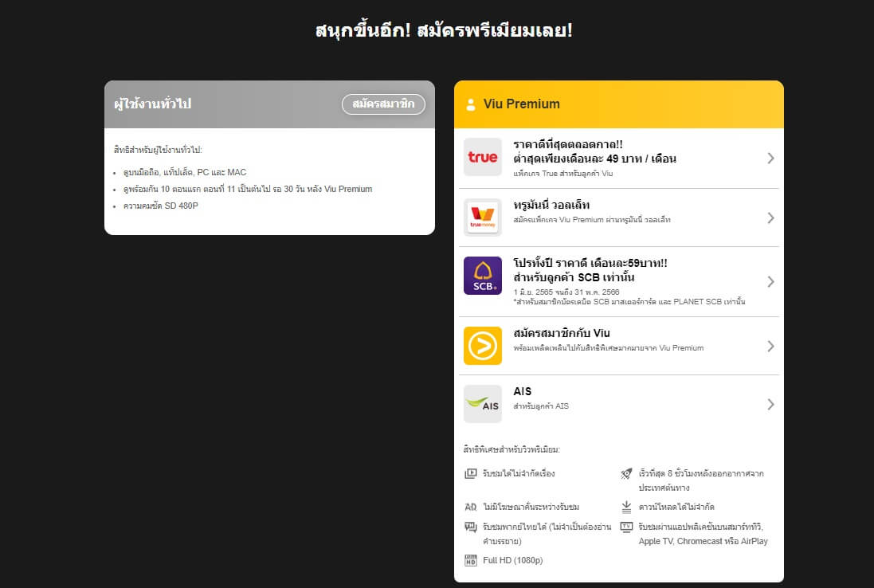Click the AIS logo

pos(482,404)
